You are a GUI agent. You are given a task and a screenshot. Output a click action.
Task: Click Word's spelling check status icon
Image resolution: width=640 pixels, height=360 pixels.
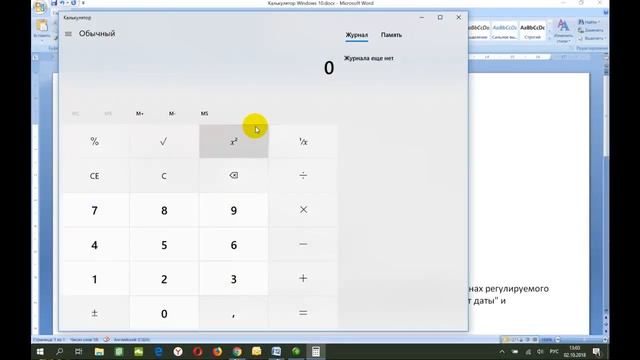click(107, 339)
